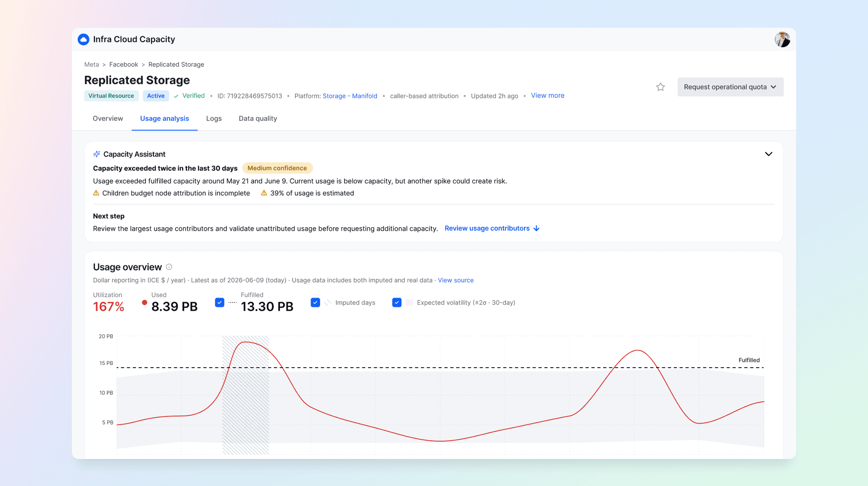The width and height of the screenshot is (868, 486).
Task: Click the 39% of usage is estimated text
Action: point(312,193)
